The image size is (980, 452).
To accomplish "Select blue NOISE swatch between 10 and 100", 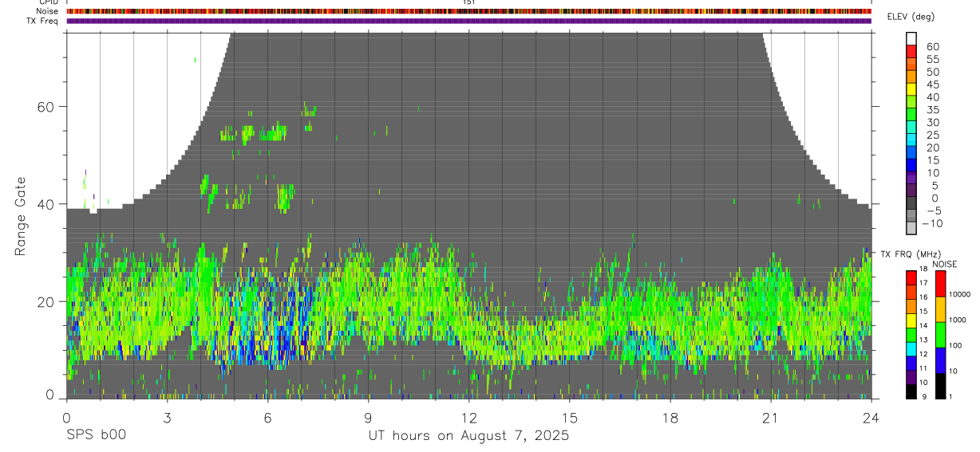I will pyautogui.click(x=939, y=360).
